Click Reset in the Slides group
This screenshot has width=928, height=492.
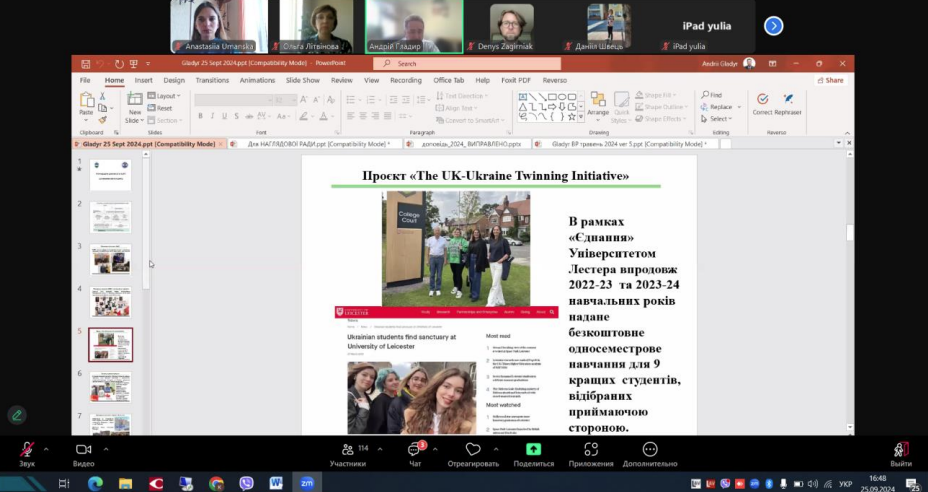(x=160, y=108)
